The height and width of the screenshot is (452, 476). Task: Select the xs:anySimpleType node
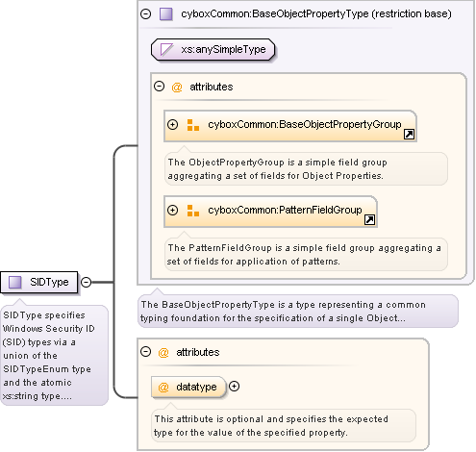[x=213, y=50]
